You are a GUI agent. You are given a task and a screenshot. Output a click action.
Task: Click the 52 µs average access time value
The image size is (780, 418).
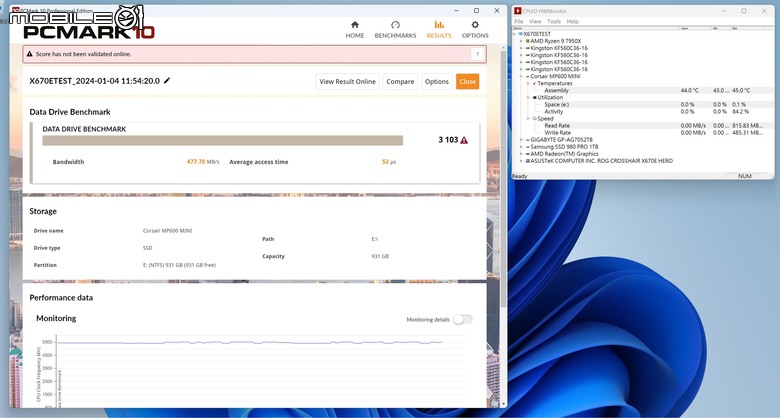pos(389,162)
